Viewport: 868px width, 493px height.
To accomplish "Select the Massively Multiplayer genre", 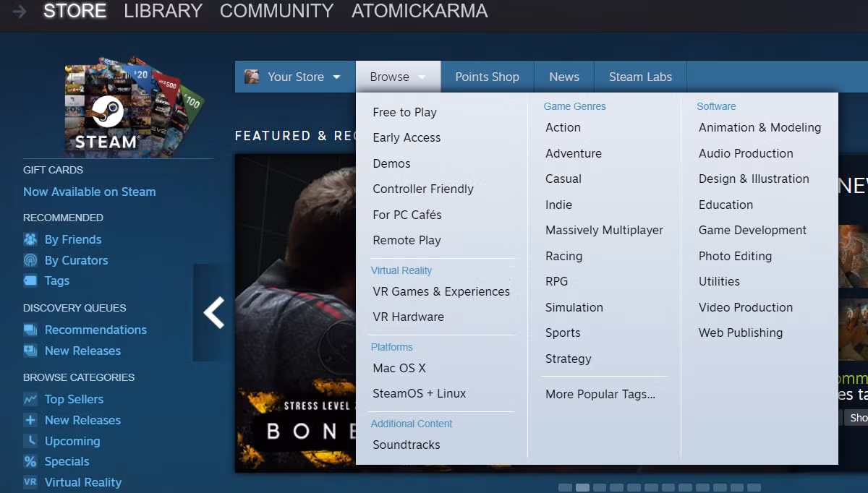I will coord(604,230).
